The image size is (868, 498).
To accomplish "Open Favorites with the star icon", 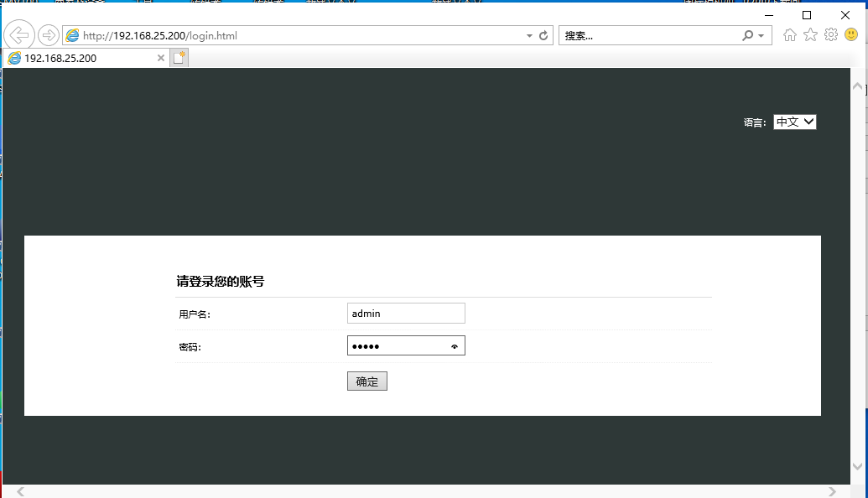I will [x=809, y=34].
